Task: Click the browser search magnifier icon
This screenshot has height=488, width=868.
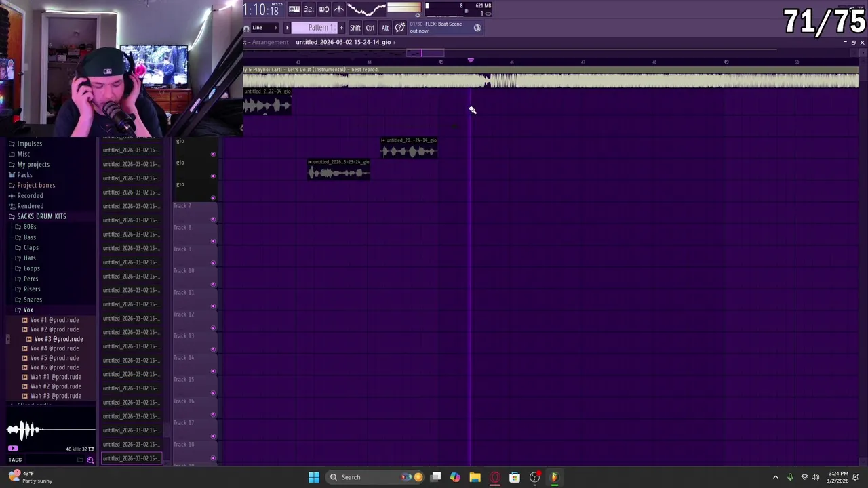Action: pyautogui.click(x=90, y=460)
